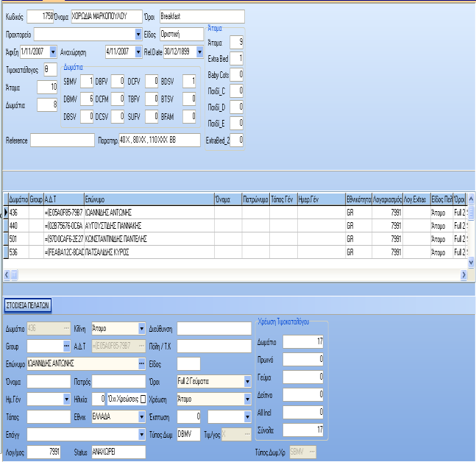Click the Σύνολα total field
This screenshot has height=462, width=476.
[x=303, y=430]
